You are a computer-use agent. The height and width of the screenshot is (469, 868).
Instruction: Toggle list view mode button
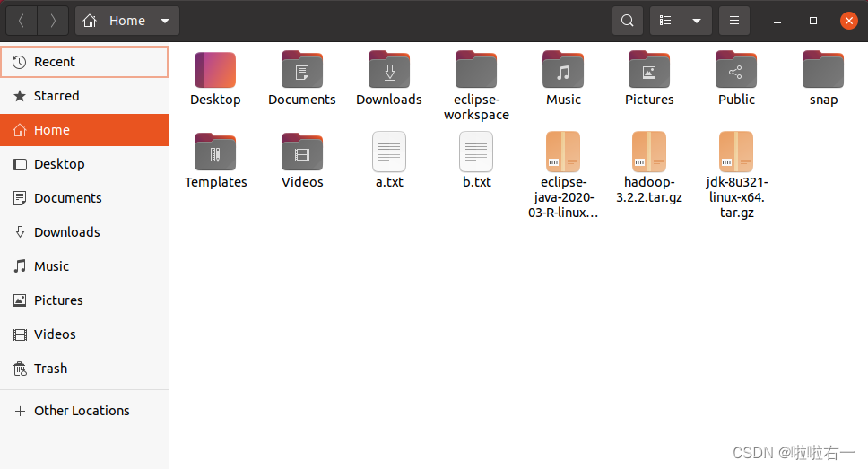pos(665,21)
